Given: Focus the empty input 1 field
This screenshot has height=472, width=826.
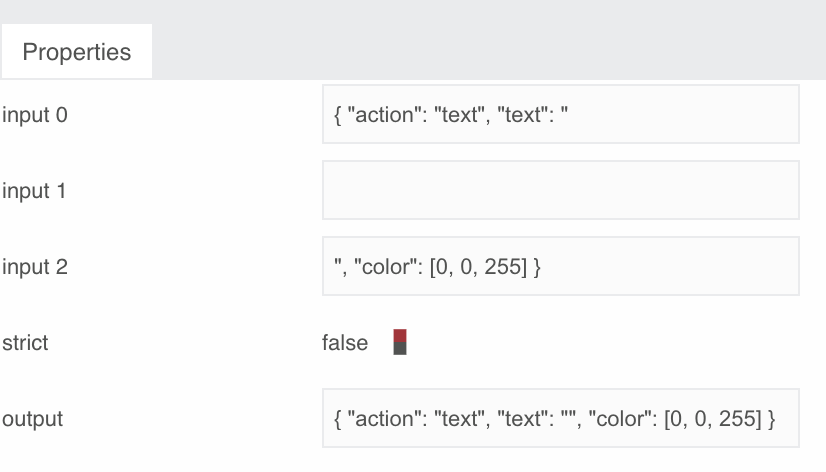Looking at the screenshot, I should point(561,190).
